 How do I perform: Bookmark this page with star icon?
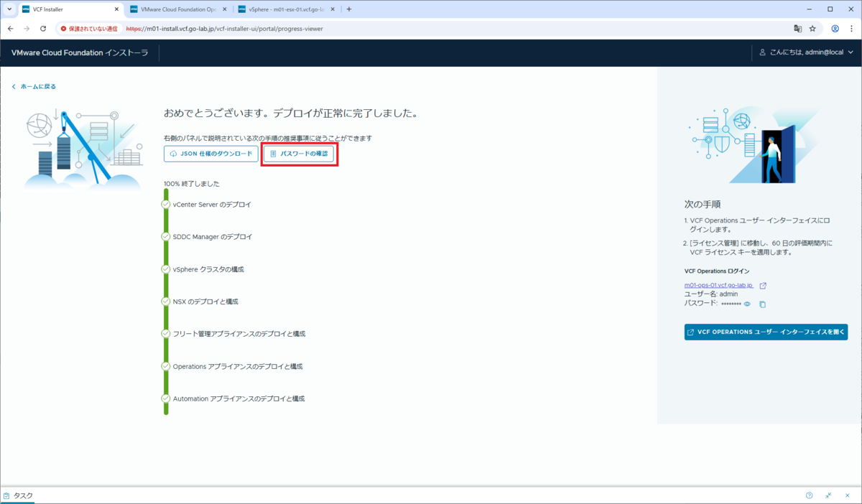pyautogui.click(x=812, y=29)
